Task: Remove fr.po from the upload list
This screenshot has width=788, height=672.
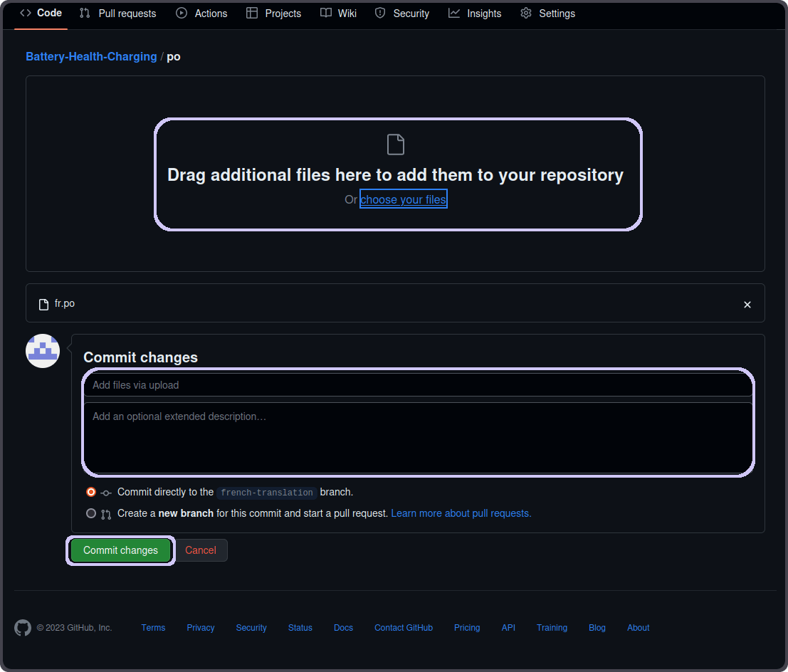Action: 747,305
